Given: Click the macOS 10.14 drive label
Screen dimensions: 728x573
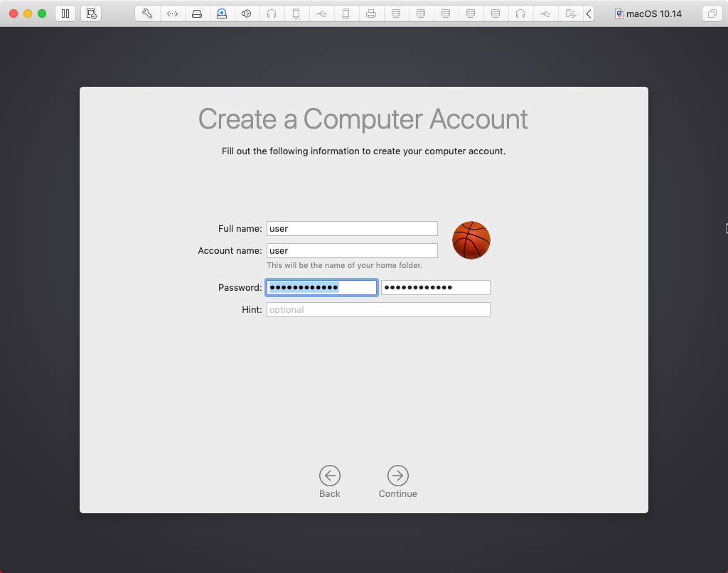Looking at the screenshot, I should tap(648, 14).
